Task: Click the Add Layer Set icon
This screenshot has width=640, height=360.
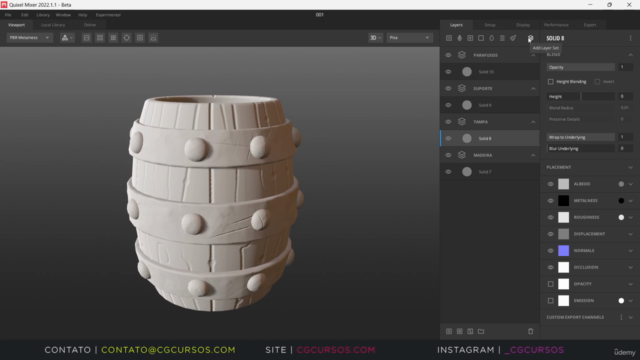Action: tap(530, 38)
